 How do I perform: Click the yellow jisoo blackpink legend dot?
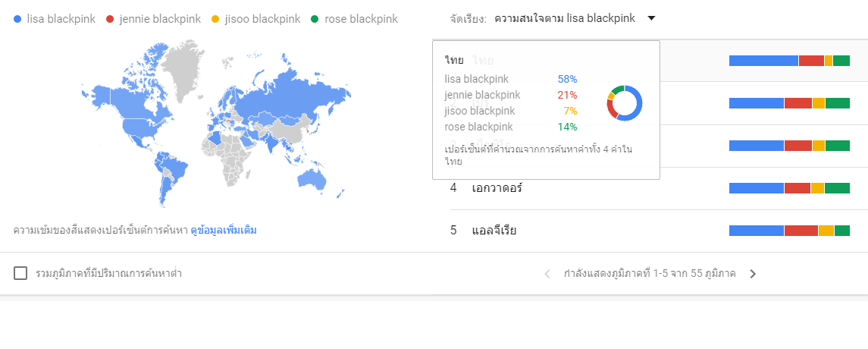218,19
